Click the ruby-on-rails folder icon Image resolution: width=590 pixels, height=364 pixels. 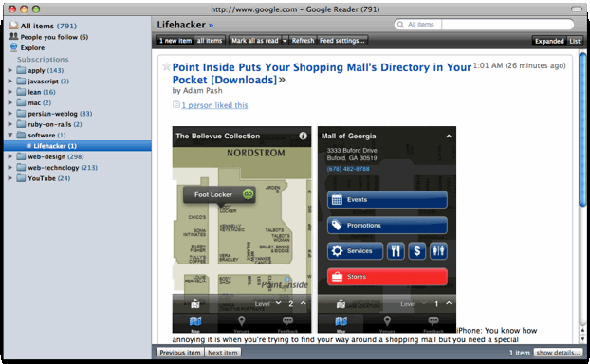tap(21, 124)
